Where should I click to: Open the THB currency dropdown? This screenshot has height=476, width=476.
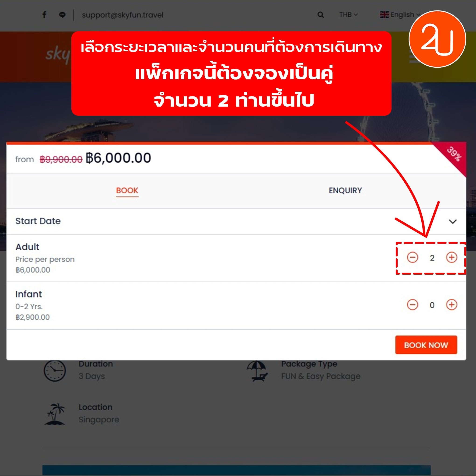pos(348,15)
